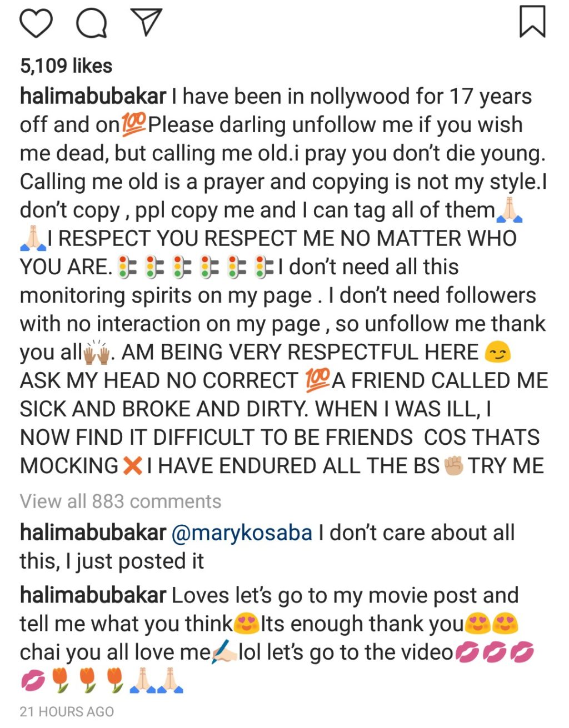
Task: Click the 100 emoji after 'off and on'
Action: coord(133,123)
